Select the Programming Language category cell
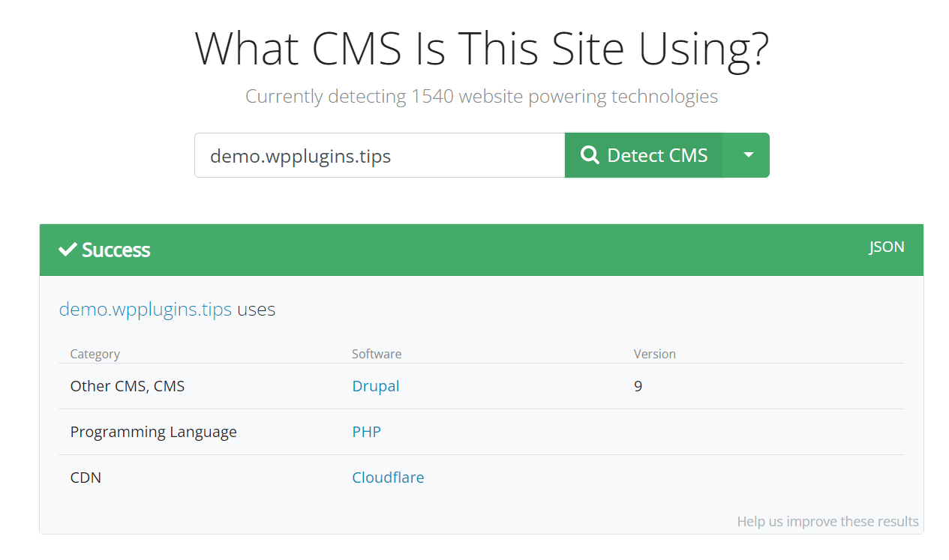 pos(153,432)
